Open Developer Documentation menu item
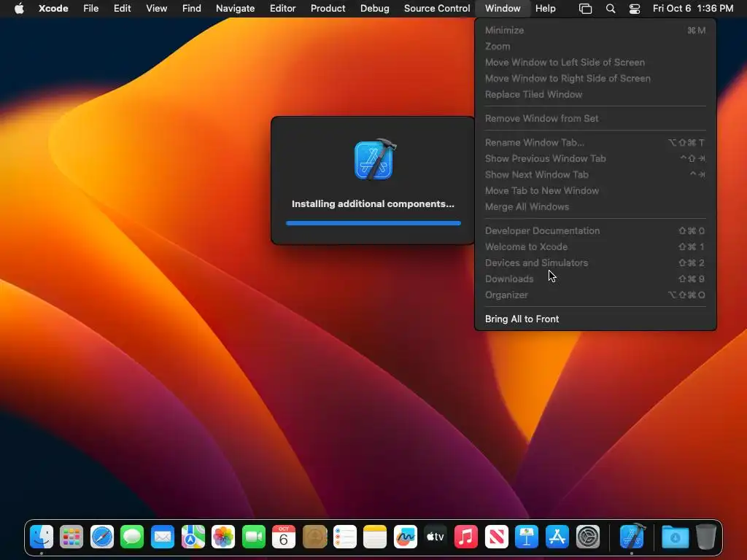 coord(595,231)
